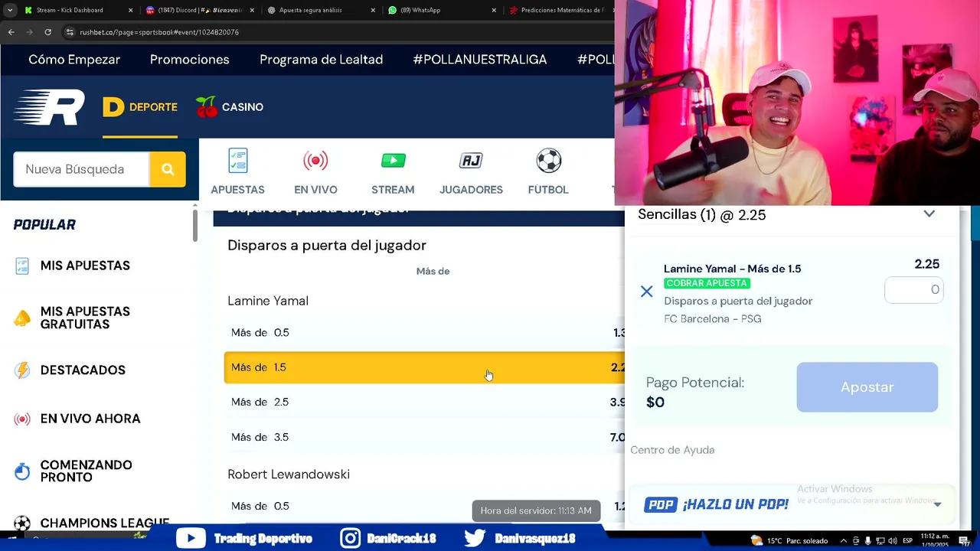Switch to the WhatsApp browser tab
This screenshot has height=551, width=980.
442,10
